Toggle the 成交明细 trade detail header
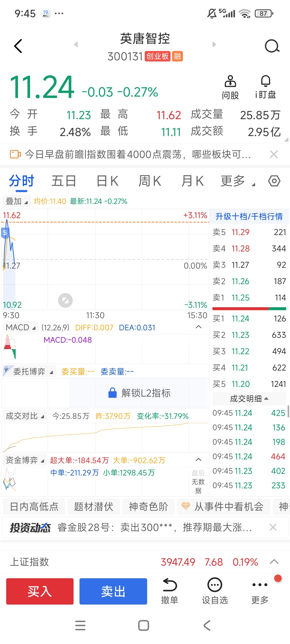290x644 pixels. pos(249,399)
